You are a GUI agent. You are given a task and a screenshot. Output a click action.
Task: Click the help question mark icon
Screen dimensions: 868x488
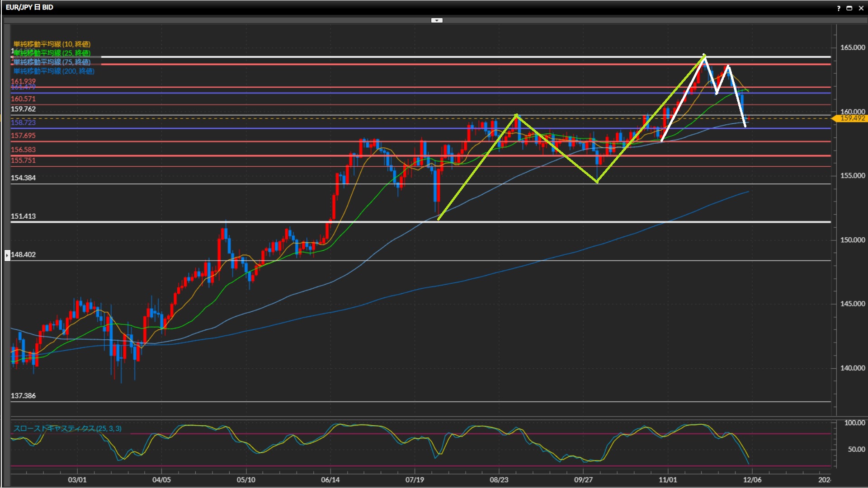(x=839, y=8)
